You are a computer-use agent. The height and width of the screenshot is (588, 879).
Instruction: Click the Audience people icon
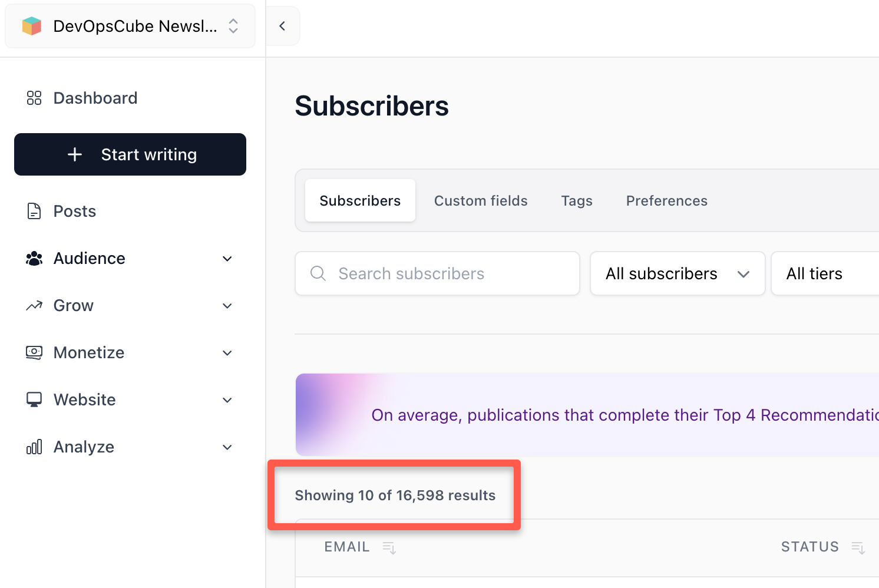tap(34, 258)
